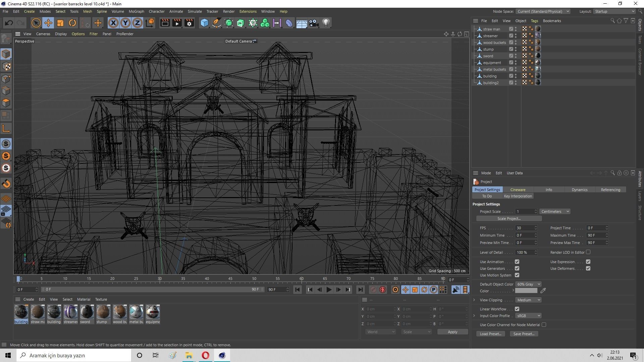This screenshot has height=362, width=644.
Task: Add a Camera object
Action: [x=314, y=23]
